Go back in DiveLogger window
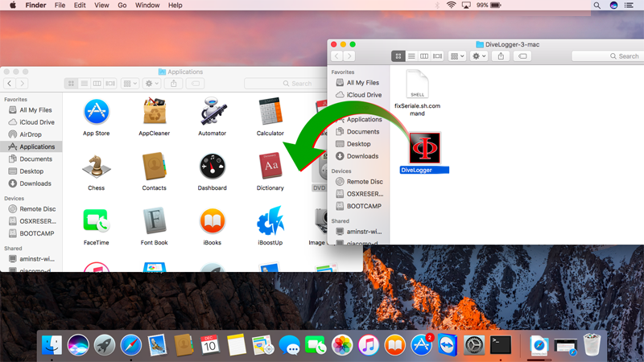Image resolution: width=644 pixels, height=362 pixels. point(337,56)
